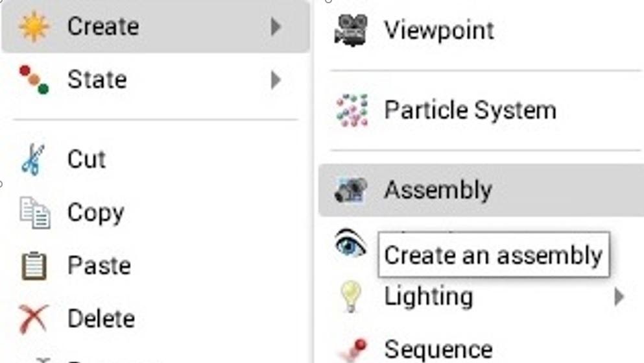Click the Particle System dots icon
The image size is (644, 363).
(x=352, y=110)
